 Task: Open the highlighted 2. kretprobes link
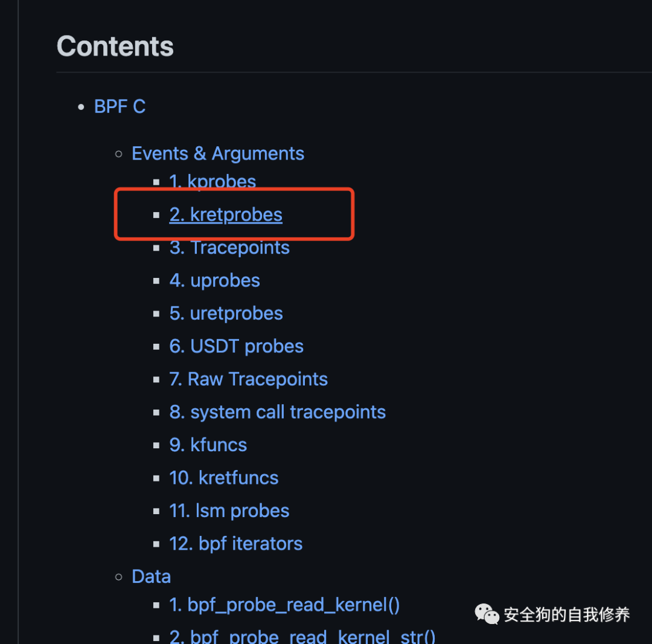point(226,214)
